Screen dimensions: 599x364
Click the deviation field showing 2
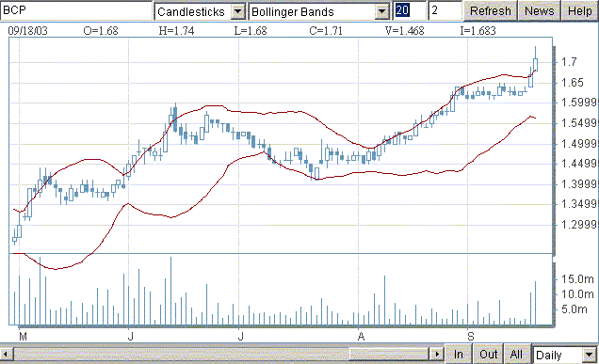click(x=445, y=10)
